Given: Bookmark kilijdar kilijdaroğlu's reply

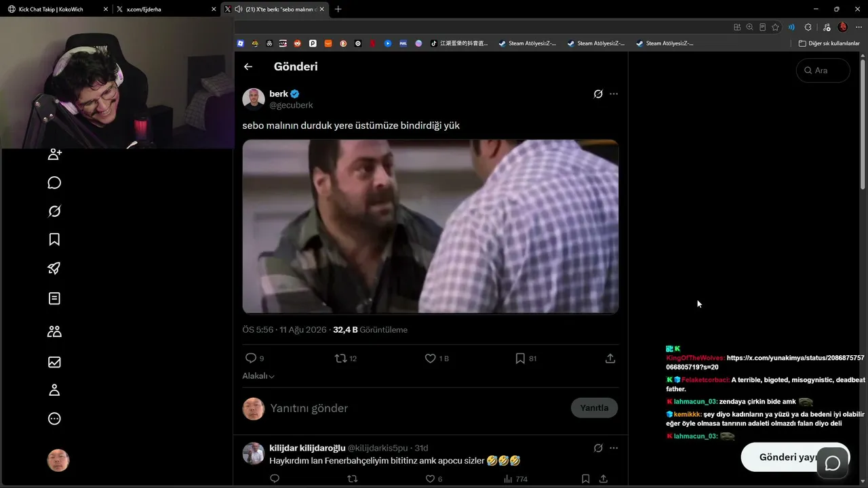Looking at the screenshot, I should (x=585, y=479).
